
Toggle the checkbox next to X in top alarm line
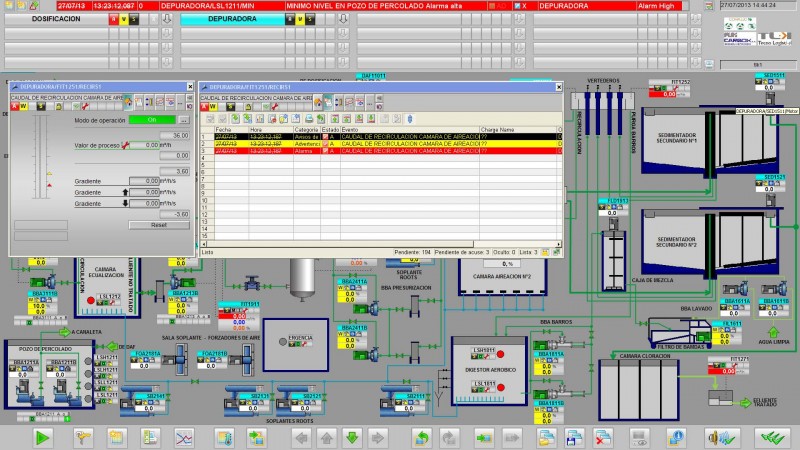coord(517,6)
